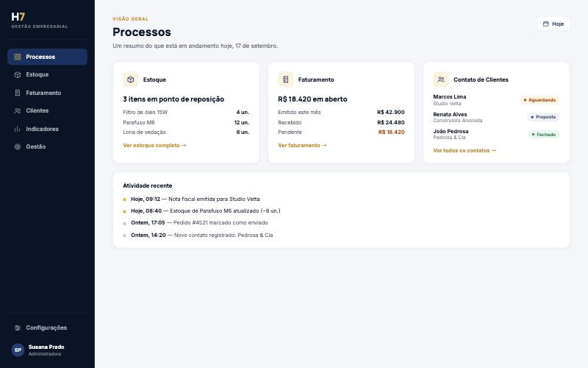Image resolution: width=588 pixels, height=368 pixels.
Task: Navigate to Gestão in sidebar
Action: (47, 146)
